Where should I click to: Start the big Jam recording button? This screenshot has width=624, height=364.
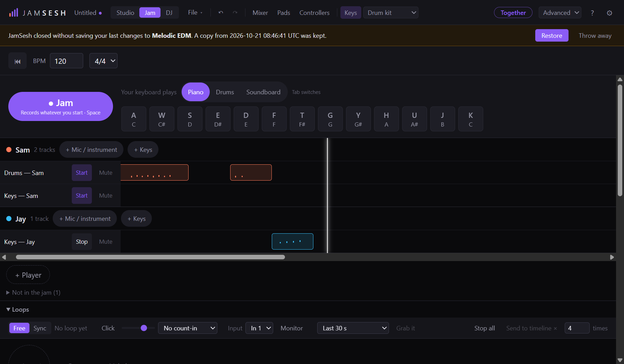(x=61, y=106)
